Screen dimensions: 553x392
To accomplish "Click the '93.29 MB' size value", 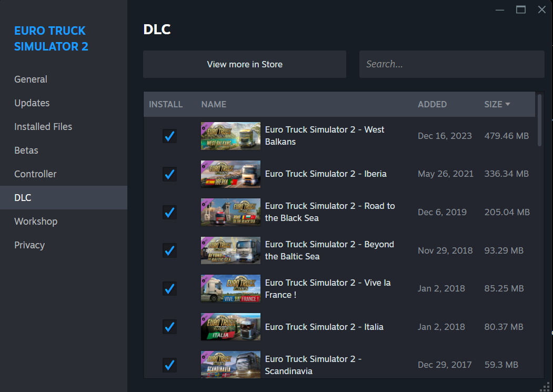I will click(x=504, y=250).
